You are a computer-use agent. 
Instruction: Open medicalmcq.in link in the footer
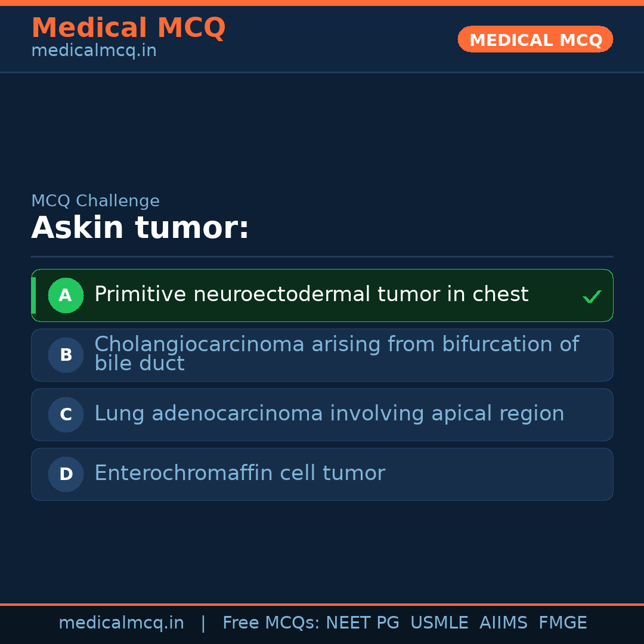click(x=121, y=623)
